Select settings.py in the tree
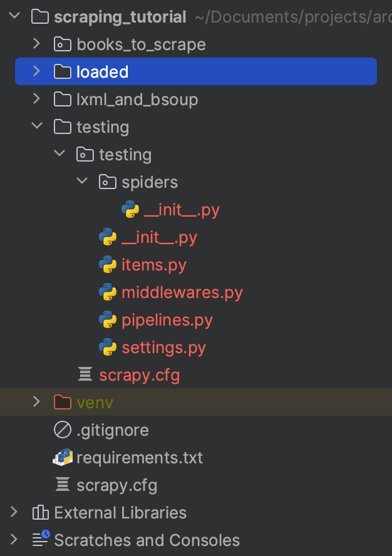The image size is (392, 556). 163,347
